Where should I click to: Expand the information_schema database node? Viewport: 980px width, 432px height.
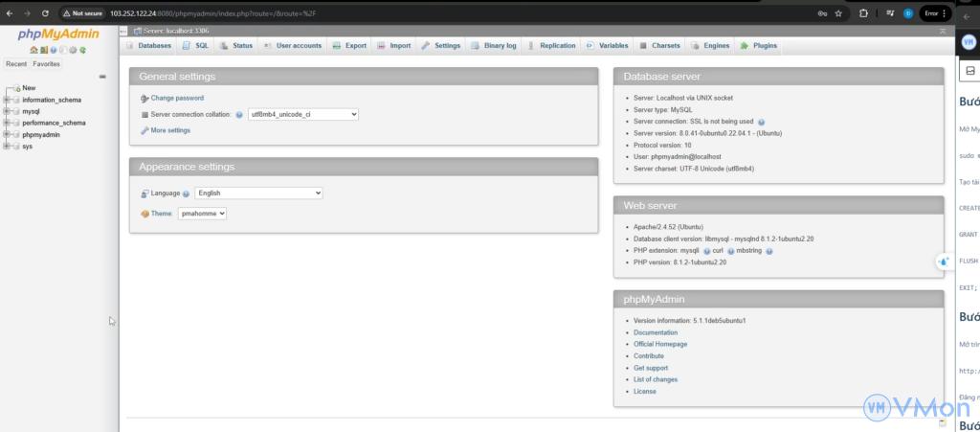(8, 100)
